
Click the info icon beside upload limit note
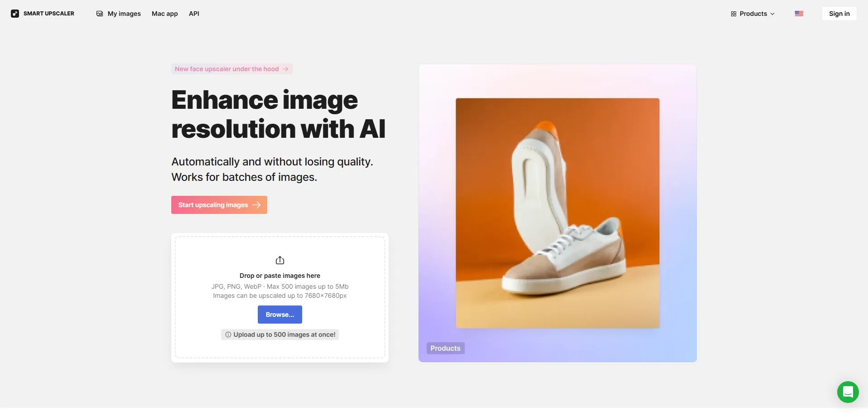pyautogui.click(x=228, y=334)
